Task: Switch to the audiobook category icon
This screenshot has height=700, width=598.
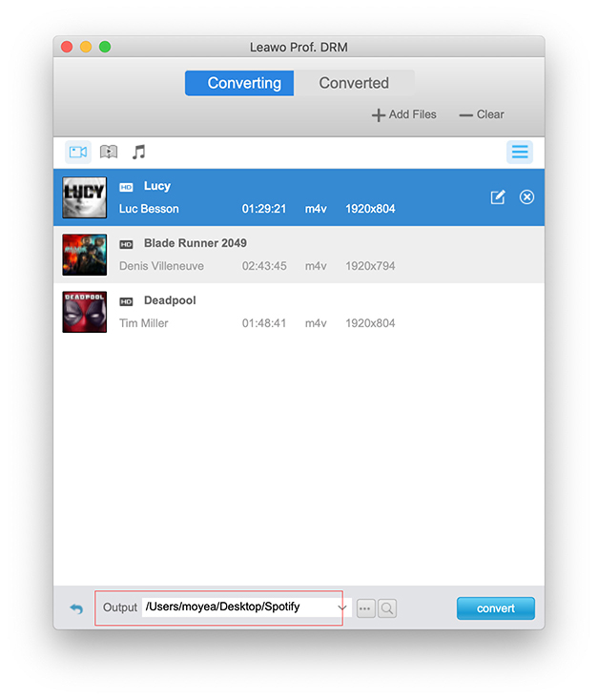Action: 109,152
